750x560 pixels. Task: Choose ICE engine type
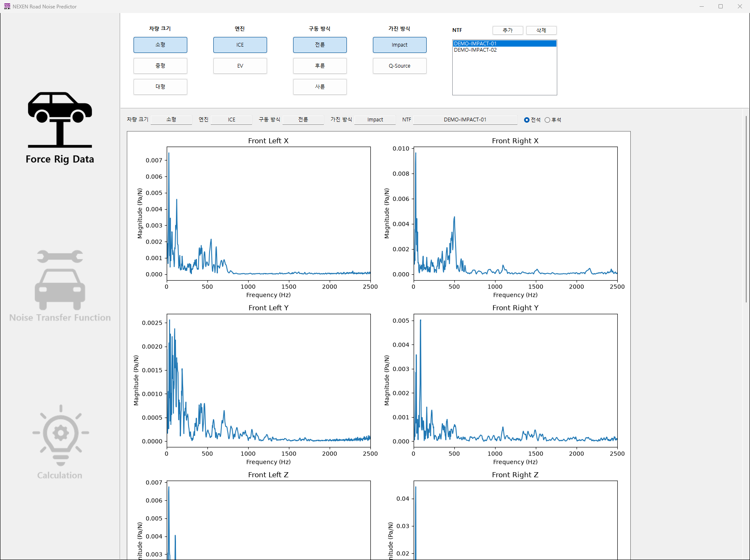pos(240,45)
